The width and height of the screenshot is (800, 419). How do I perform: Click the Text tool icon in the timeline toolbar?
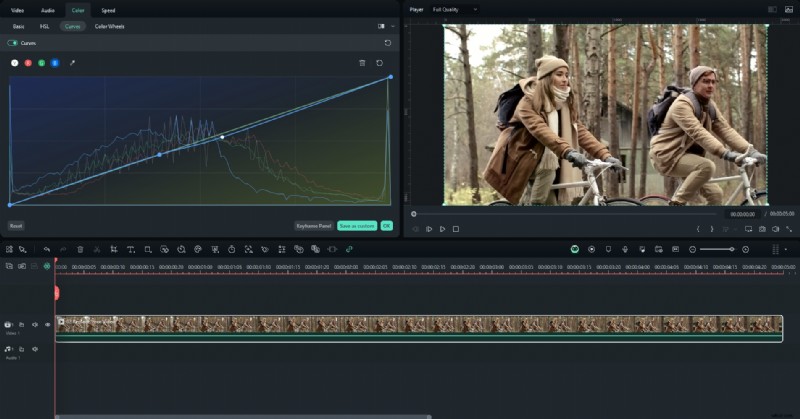[x=131, y=249]
